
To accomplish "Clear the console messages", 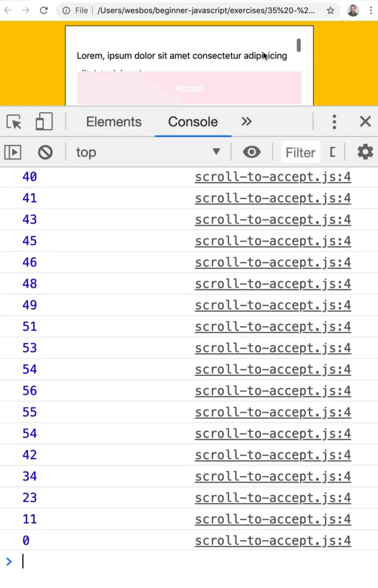I will pos(45,152).
